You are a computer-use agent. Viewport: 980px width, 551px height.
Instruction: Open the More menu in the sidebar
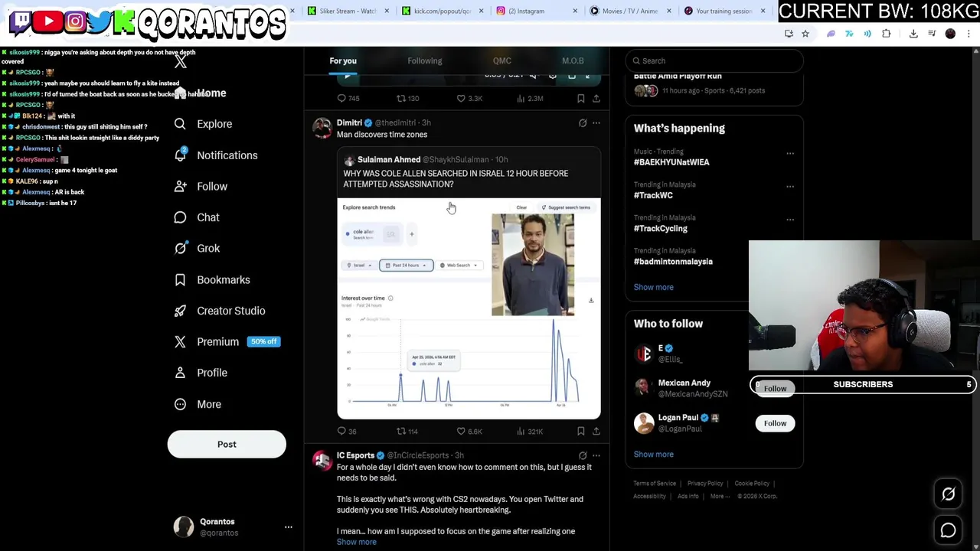tap(198, 404)
